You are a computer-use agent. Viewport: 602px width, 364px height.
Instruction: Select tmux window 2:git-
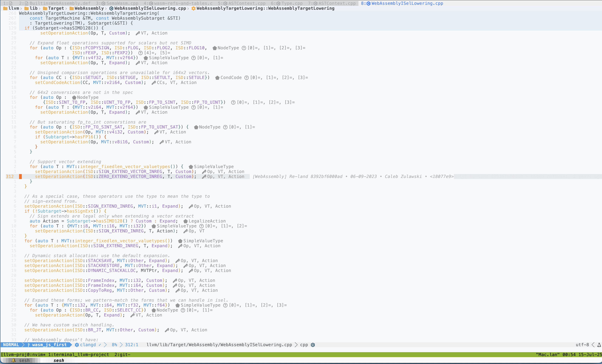(x=122, y=354)
